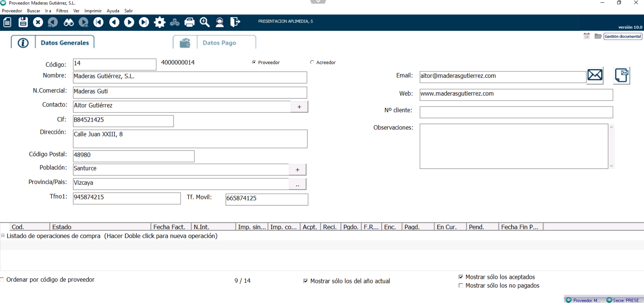The image size is (644, 303).
Task: Toggle Mostrar sólo los no pagados
Action: click(461, 286)
